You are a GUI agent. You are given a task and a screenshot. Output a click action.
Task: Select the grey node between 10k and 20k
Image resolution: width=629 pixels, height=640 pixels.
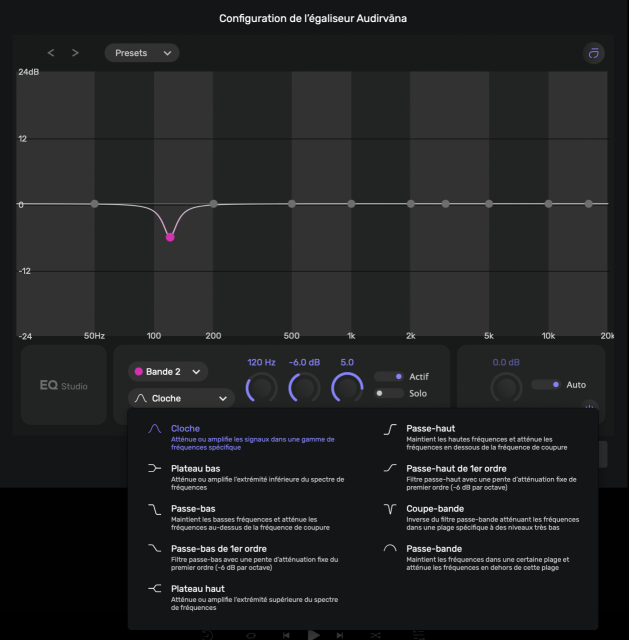[x=589, y=204]
